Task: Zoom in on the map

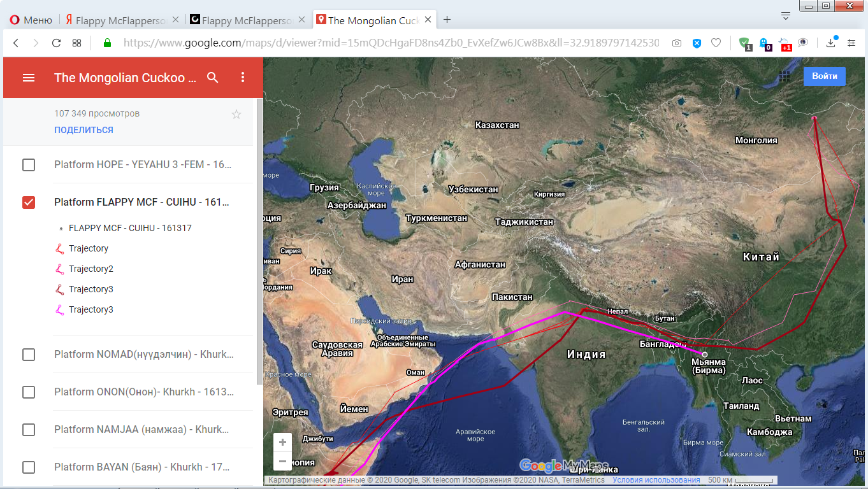Action: pos(283,442)
